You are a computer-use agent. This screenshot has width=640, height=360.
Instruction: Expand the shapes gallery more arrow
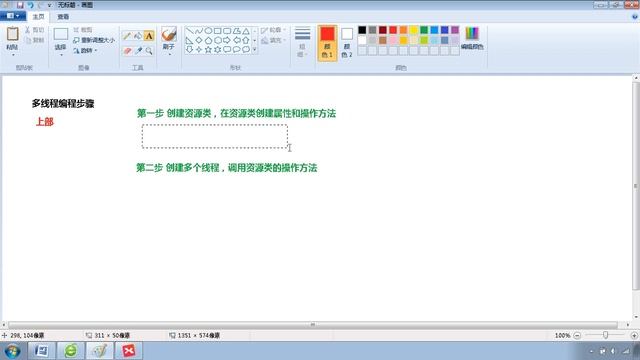(x=255, y=50)
